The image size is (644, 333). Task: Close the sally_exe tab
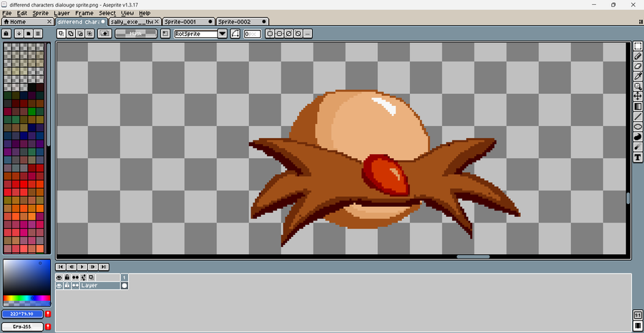pos(157,21)
